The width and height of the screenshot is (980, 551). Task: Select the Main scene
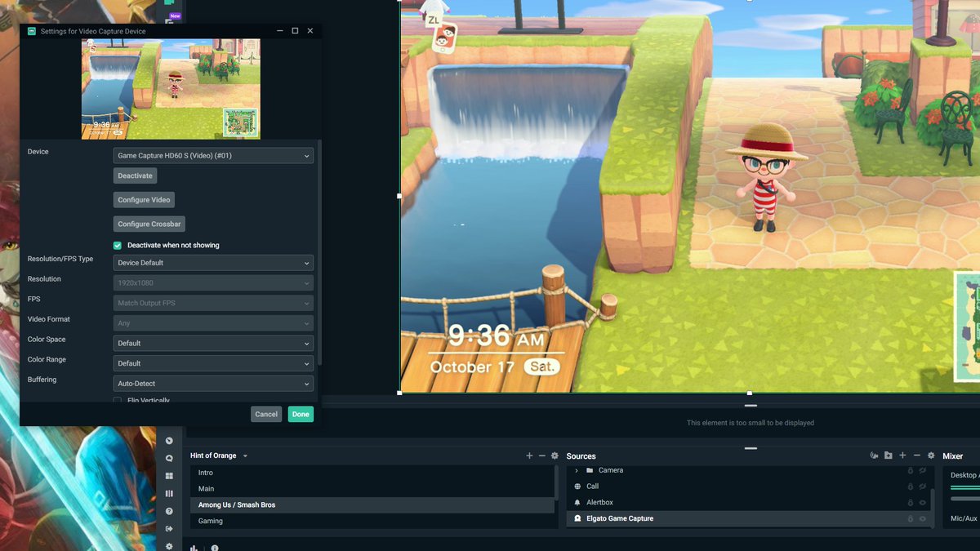(372, 489)
